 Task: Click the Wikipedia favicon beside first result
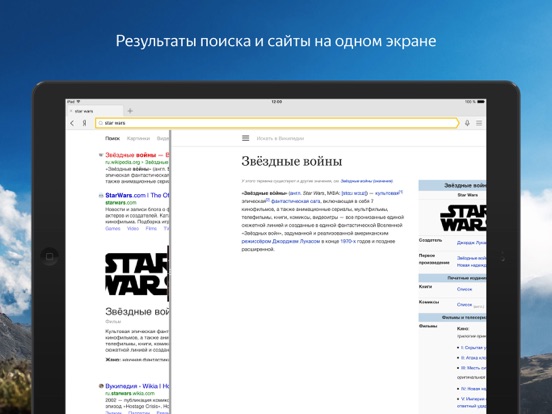point(101,155)
